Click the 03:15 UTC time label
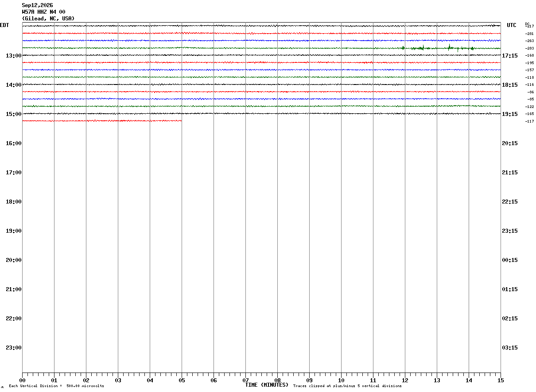 510,348
